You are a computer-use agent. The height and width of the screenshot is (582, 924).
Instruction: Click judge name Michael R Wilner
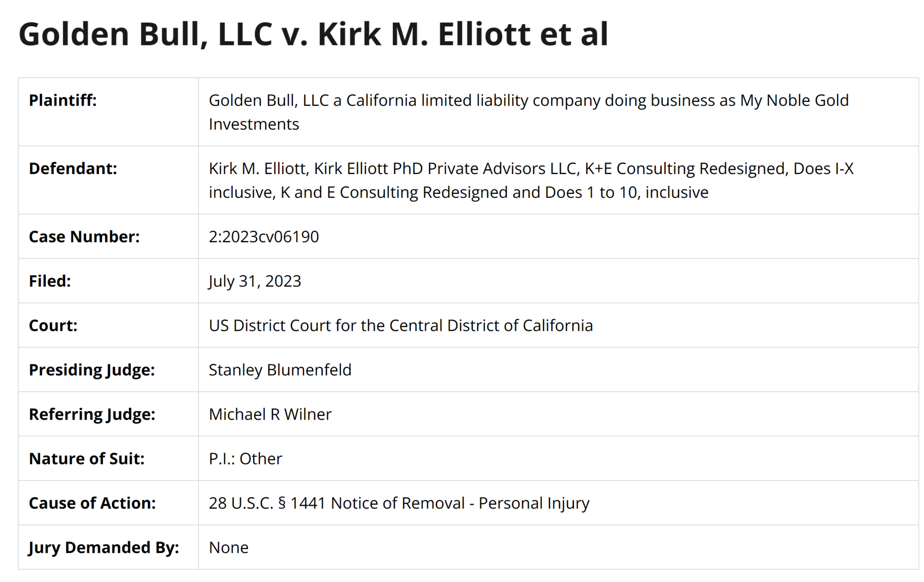tap(270, 414)
